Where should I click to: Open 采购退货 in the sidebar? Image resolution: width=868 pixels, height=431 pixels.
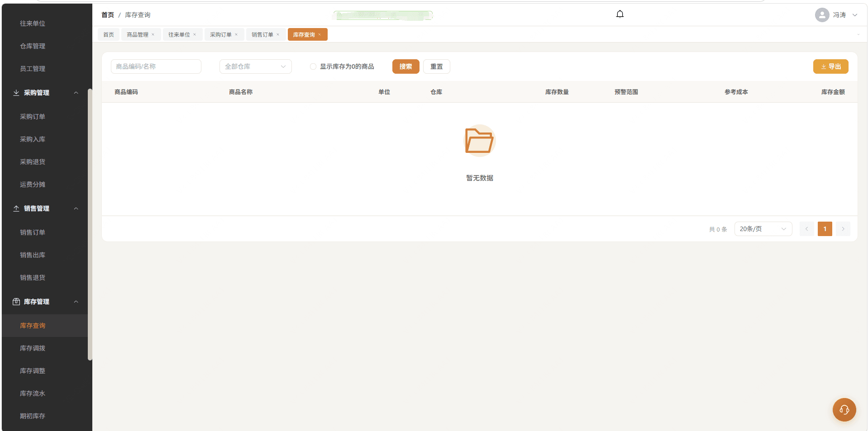click(33, 162)
